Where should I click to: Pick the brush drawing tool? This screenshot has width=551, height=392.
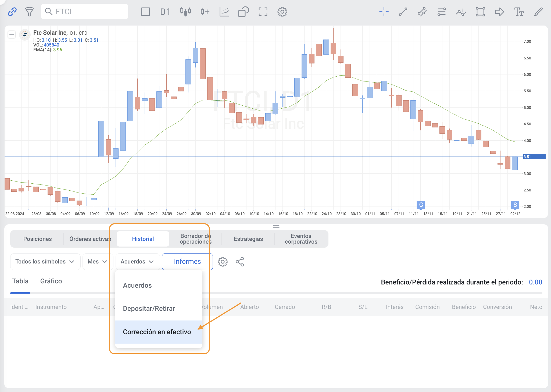538,12
